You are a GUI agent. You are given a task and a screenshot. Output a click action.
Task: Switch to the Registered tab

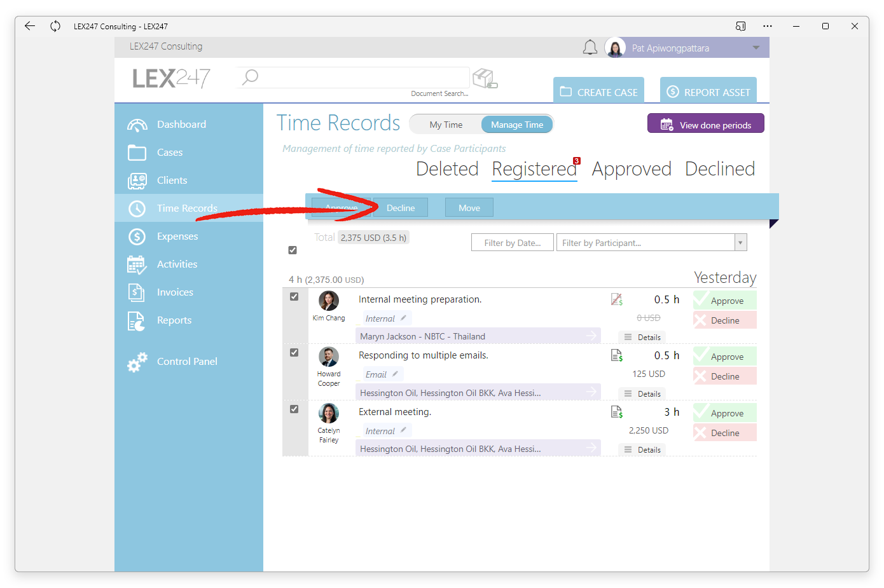pos(534,169)
